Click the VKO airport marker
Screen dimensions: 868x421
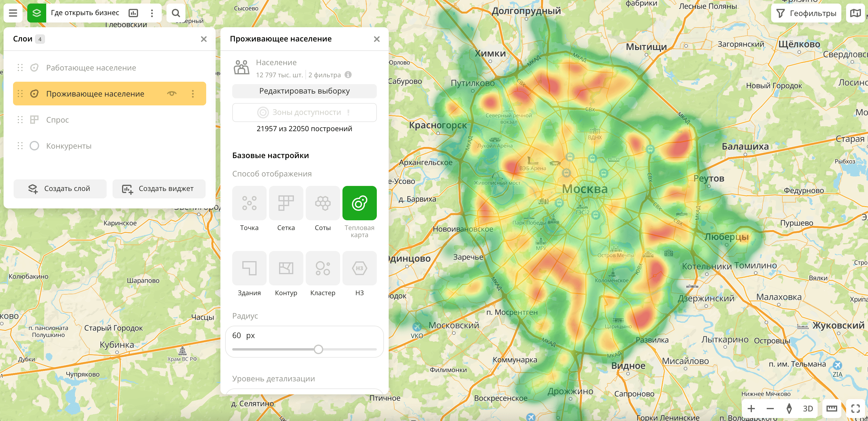tap(417, 327)
